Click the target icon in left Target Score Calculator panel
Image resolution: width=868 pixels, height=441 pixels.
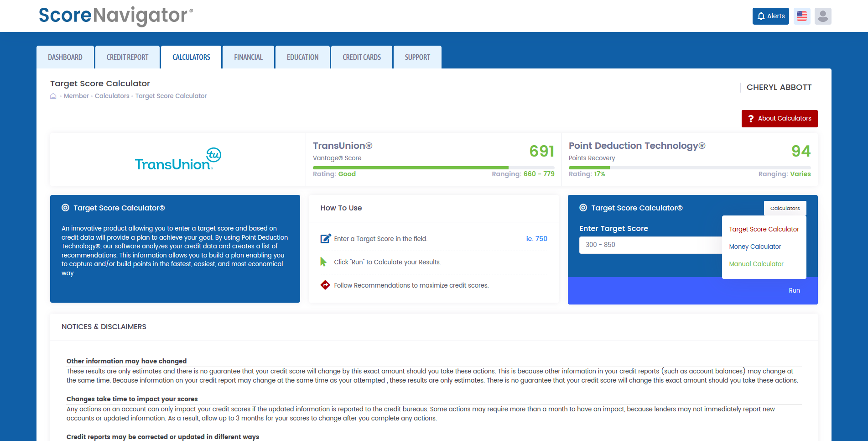coord(65,208)
